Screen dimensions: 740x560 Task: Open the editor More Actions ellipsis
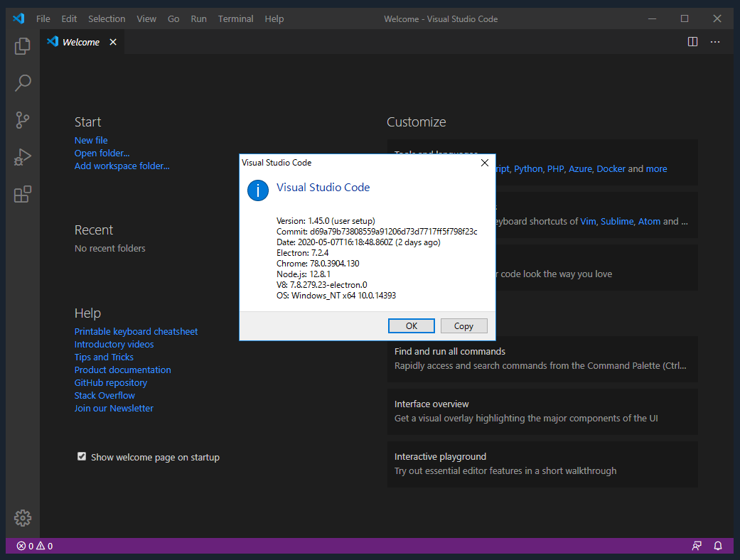pos(715,42)
